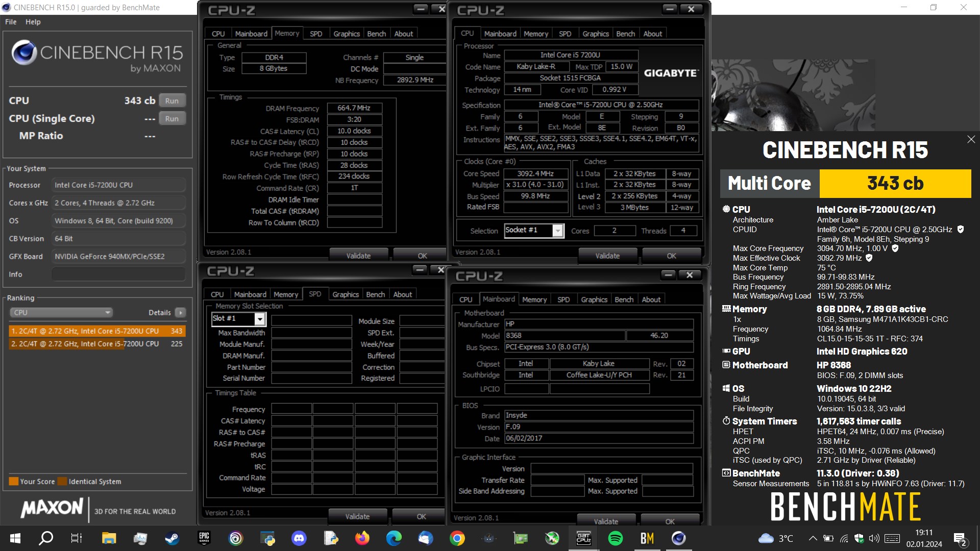Run the CPU Single Core benchmark

tap(172, 118)
